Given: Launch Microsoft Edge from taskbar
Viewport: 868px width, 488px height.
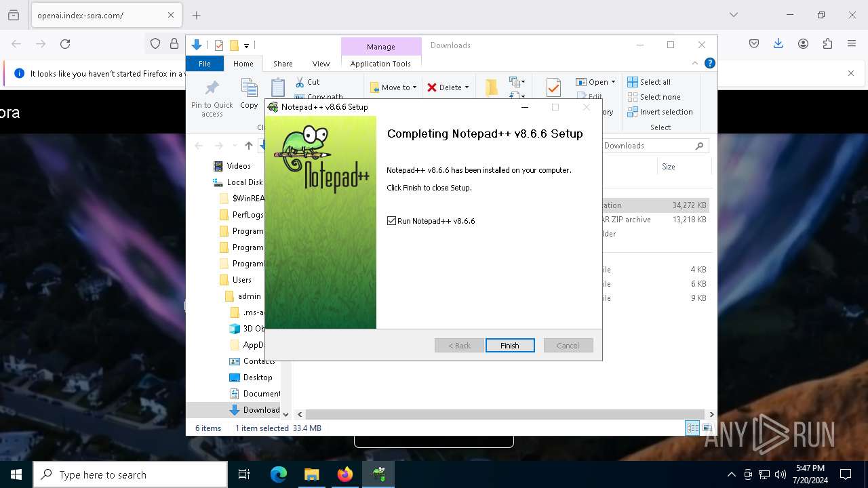Looking at the screenshot, I should coord(279,474).
